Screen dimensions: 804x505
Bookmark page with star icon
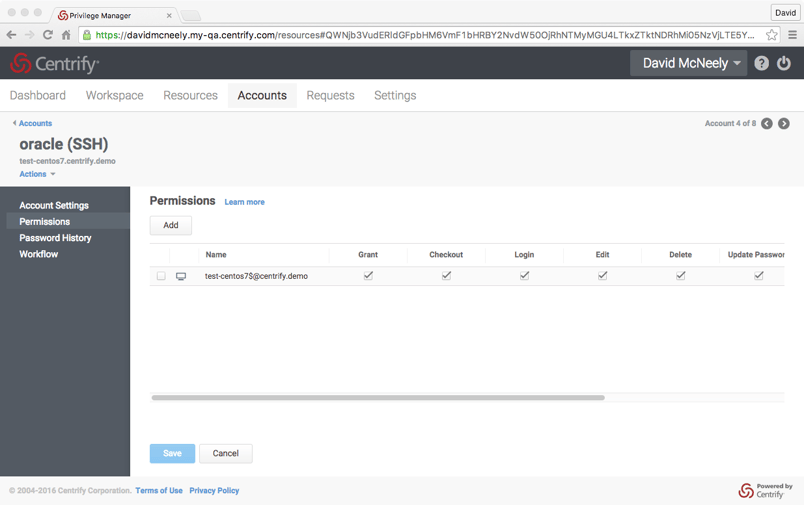(771, 35)
